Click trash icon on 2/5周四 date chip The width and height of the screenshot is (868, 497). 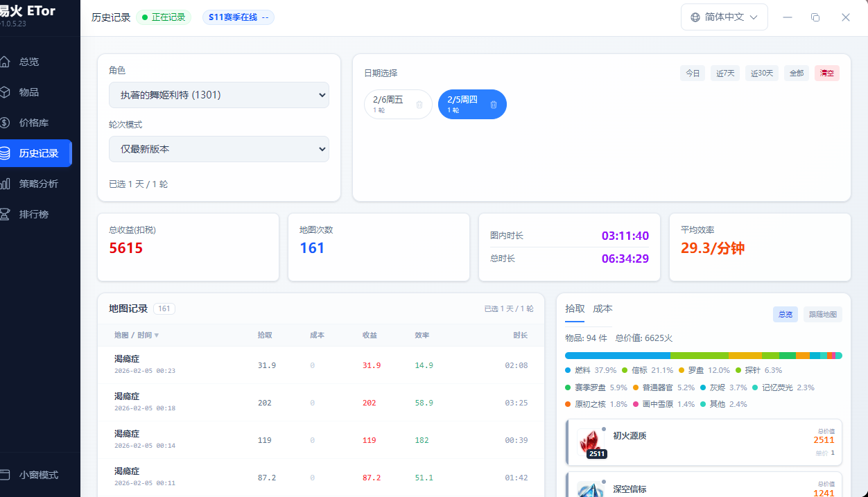coord(494,105)
